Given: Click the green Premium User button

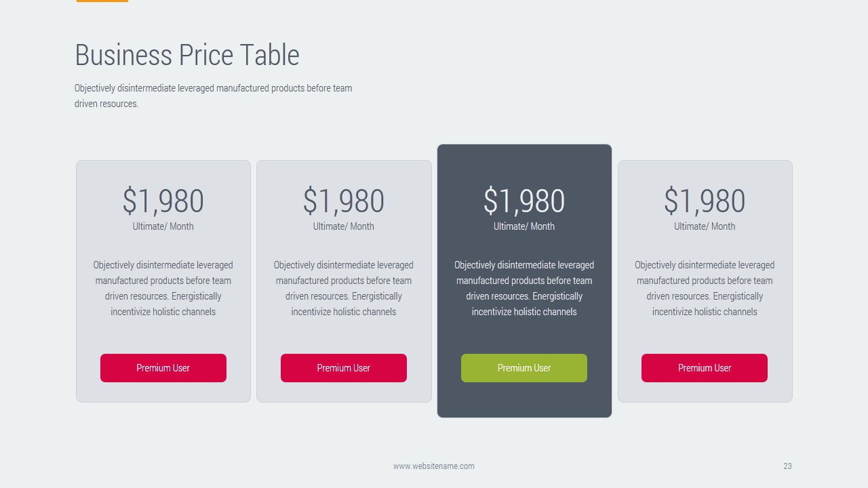Looking at the screenshot, I should 524,368.
